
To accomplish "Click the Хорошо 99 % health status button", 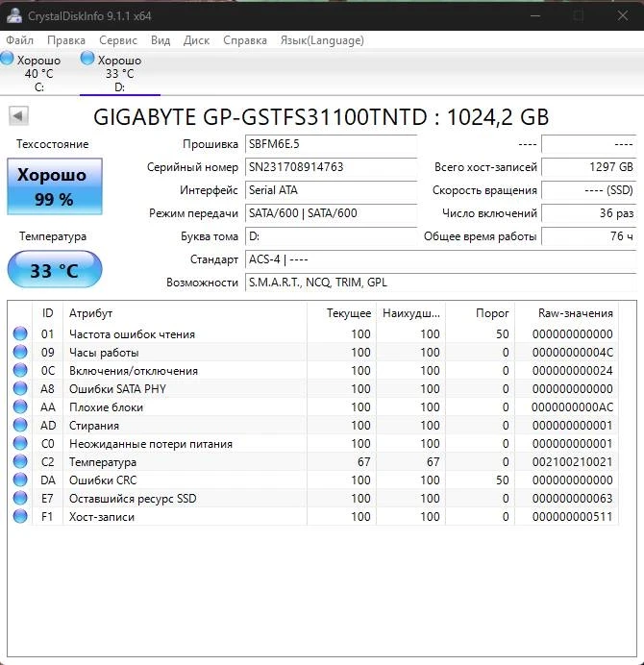I will tap(55, 186).
